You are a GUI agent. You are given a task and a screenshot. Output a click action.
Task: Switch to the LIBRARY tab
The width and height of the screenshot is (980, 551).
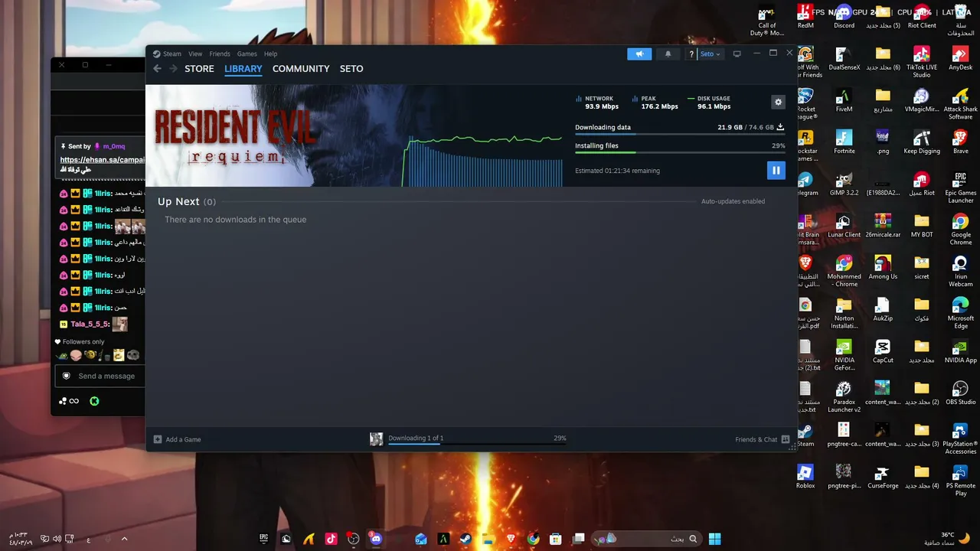(243, 69)
